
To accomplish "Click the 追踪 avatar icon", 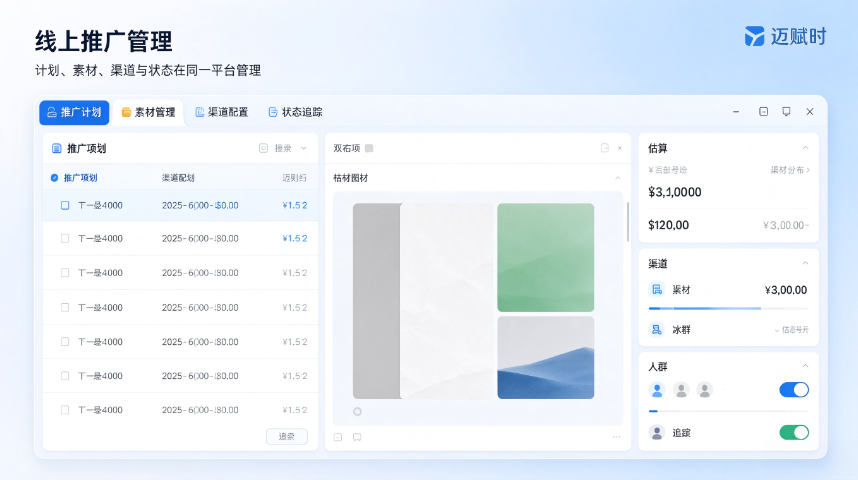I will (x=657, y=432).
